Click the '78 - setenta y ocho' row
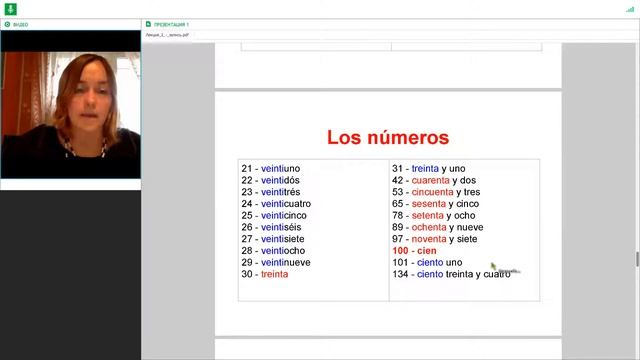 [x=434, y=216]
